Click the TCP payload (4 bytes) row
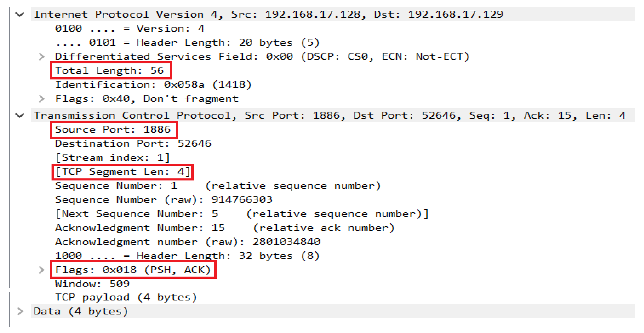The image size is (644, 333). click(x=126, y=297)
